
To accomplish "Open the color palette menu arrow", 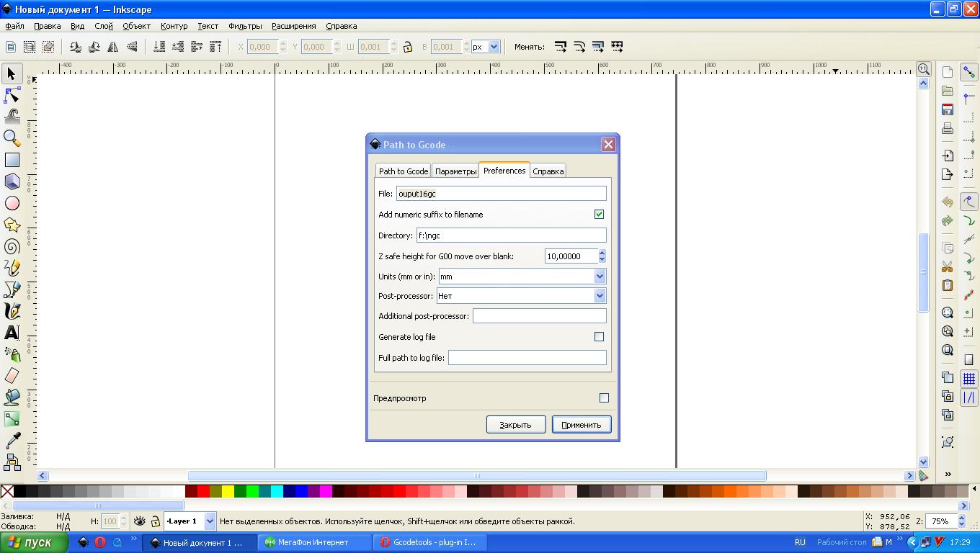I will coord(974,489).
